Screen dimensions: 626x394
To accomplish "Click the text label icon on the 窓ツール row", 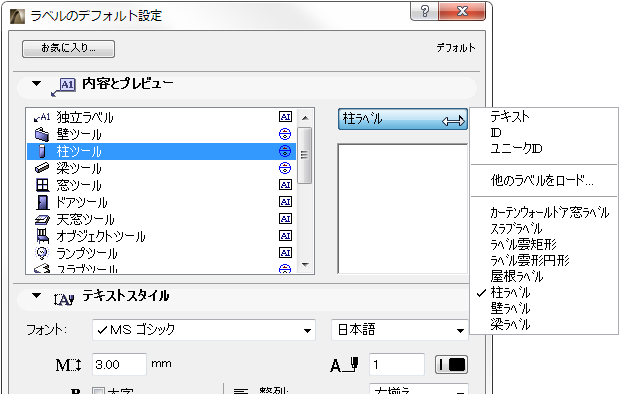I will (x=285, y=185).
